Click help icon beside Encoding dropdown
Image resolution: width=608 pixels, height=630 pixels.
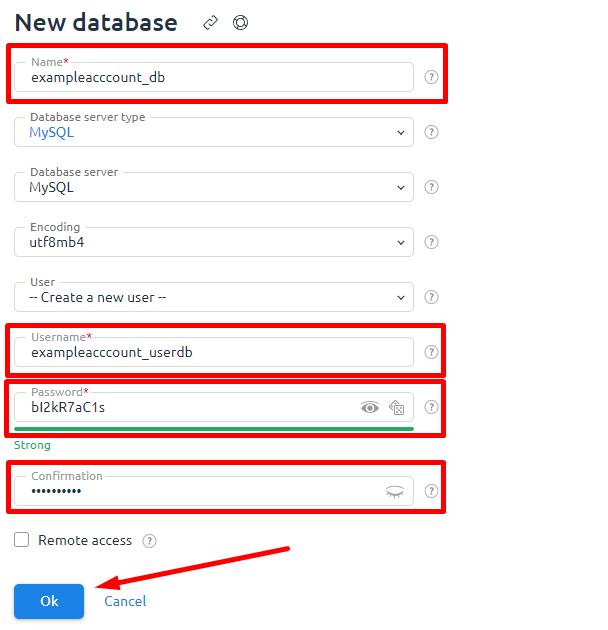click(x=431, y=242)
